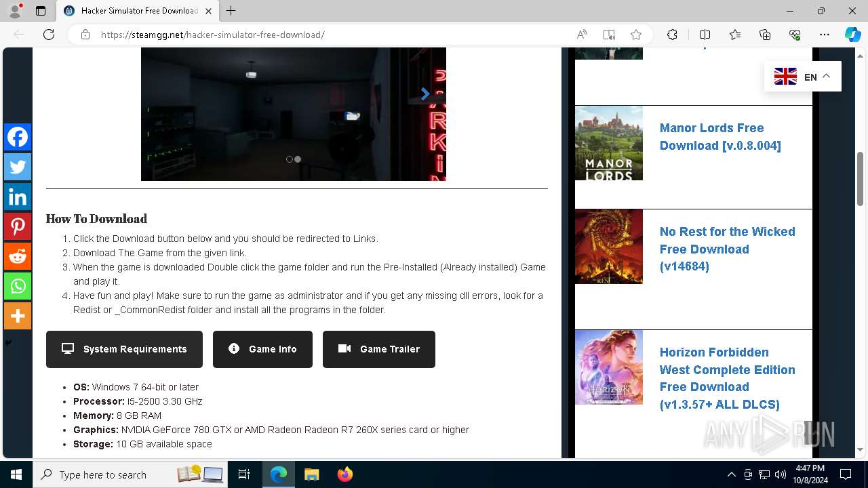Go to next slideshow image

coord(425,94)
